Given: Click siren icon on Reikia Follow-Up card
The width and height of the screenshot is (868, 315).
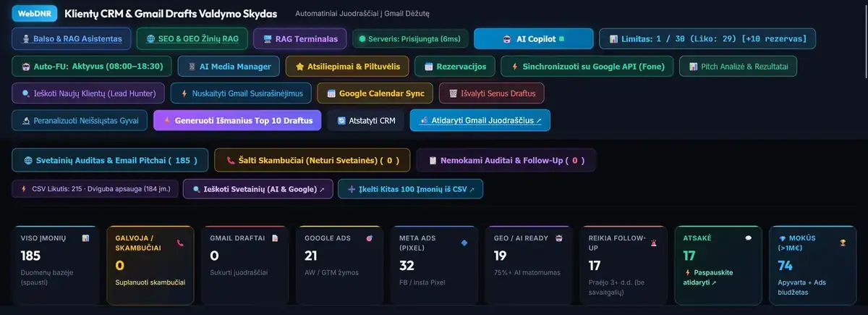Looking at the screenshot, I should click(654, 243).
